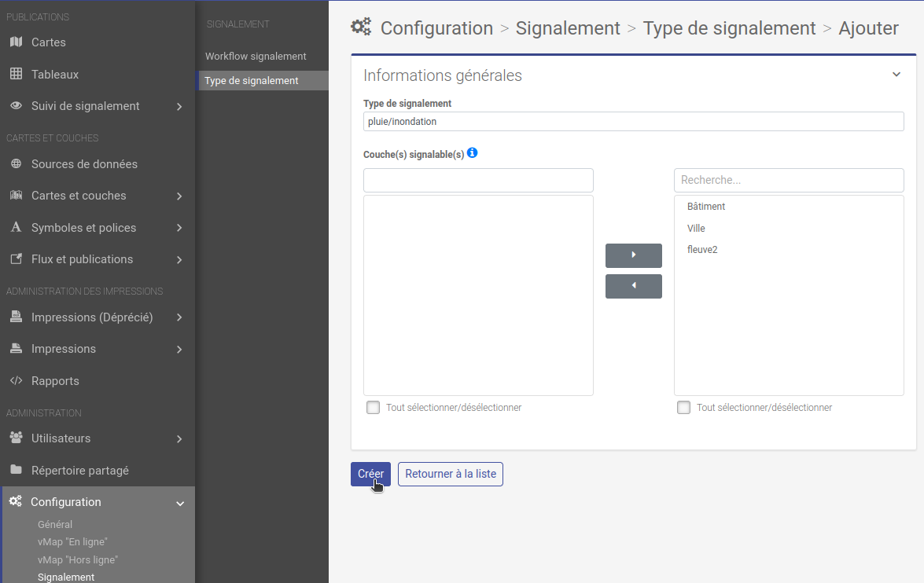Click the Tableaux grid icon
This screenshot has width=924, height=583.
[x=14, y=74]
